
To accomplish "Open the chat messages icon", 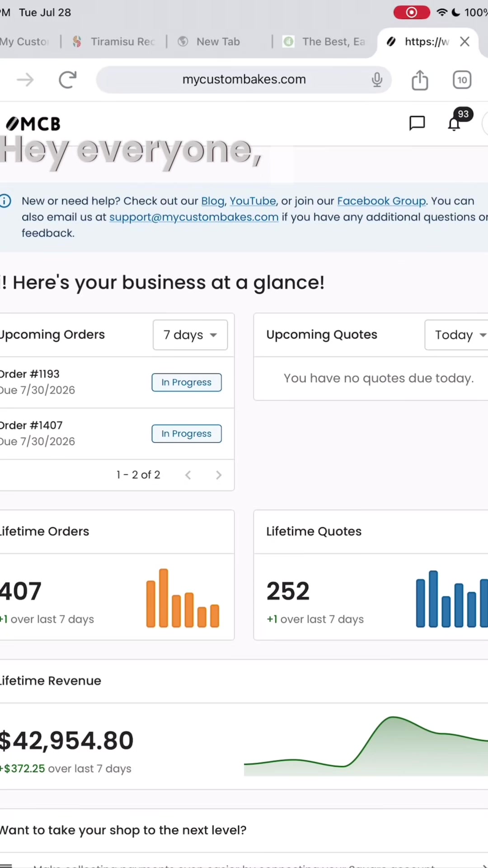I will click(417, 123).
